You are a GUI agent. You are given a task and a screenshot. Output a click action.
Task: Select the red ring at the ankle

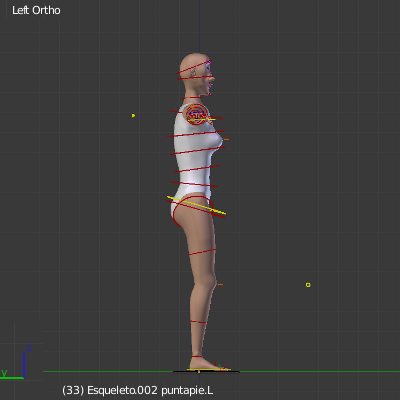click(197, 357)
